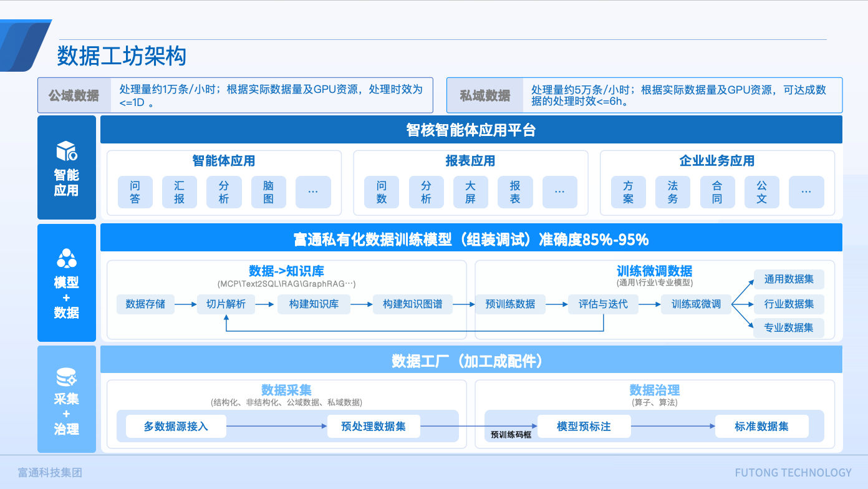The width and height of the screenshot is (868, 489).
Task: Click the blue 数据工厂（加工成配件） banner
Action: point(471,359)
